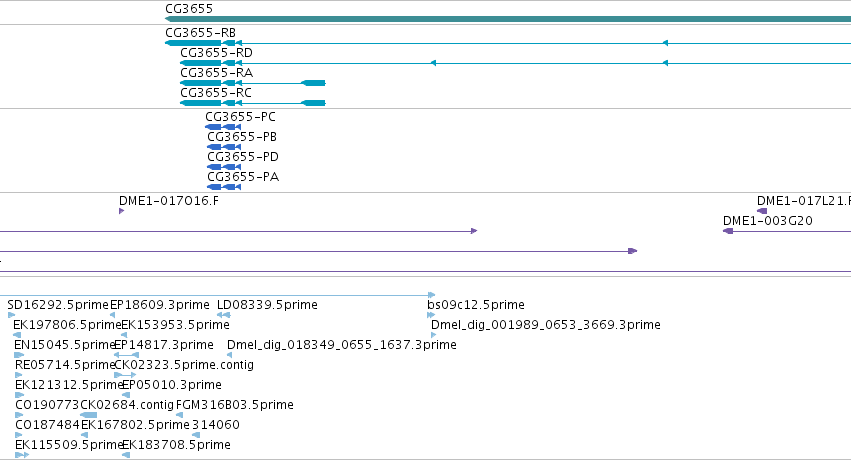Image resolution: width=851 pixels, height=460 pixels.
Task: Select Dmel_dig_001989_0653_3669.3prime label
Action: tap(545, 325)
